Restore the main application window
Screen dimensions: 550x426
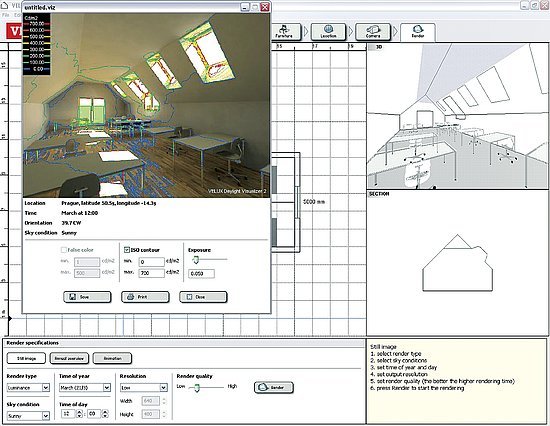click(x=534, y=5)
